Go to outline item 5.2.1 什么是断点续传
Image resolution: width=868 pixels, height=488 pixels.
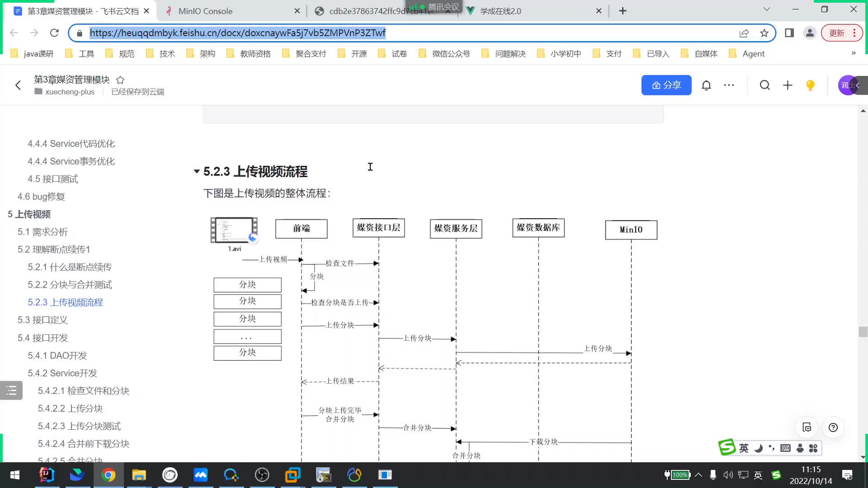[x=70, y=267]
